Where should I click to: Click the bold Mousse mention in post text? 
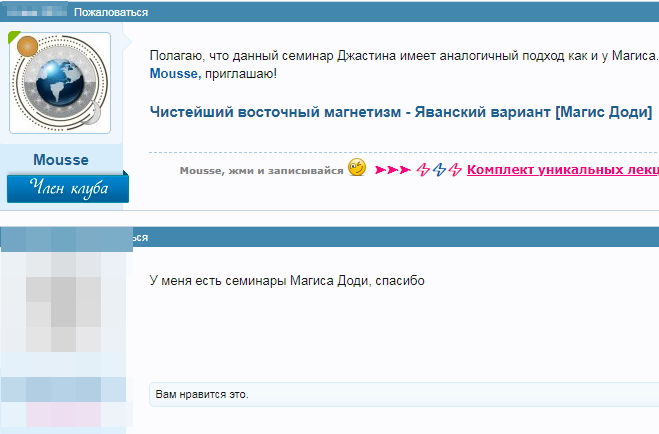point(174,73)
